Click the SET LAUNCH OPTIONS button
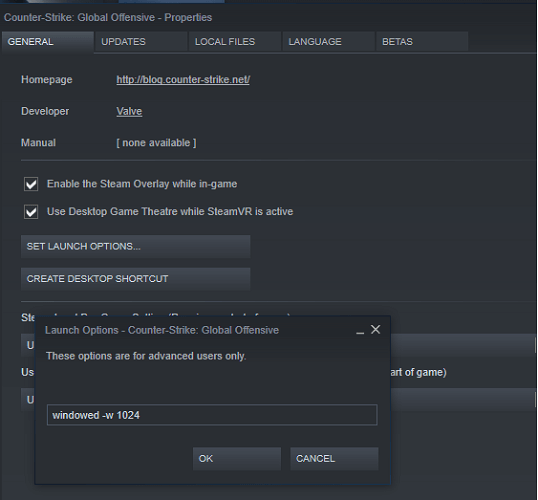This screenshot has width=538, height=500. 136,246
